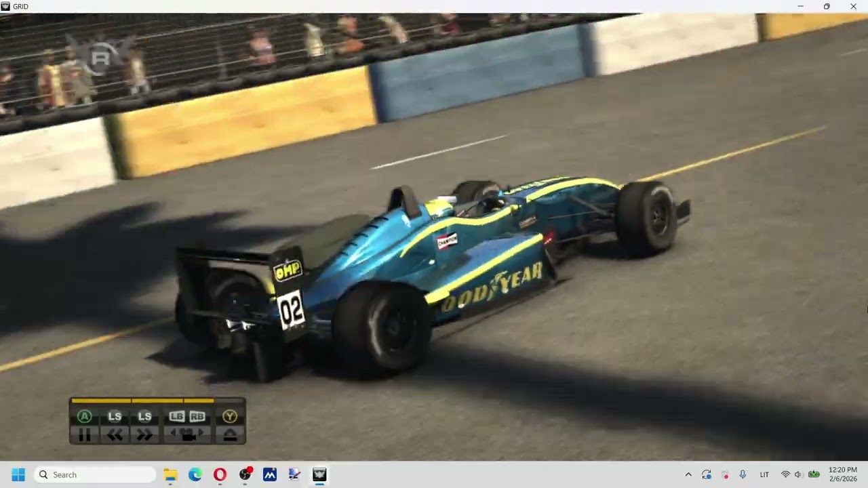
Task: Click the LS prompt above rewind
Action: 115,416
